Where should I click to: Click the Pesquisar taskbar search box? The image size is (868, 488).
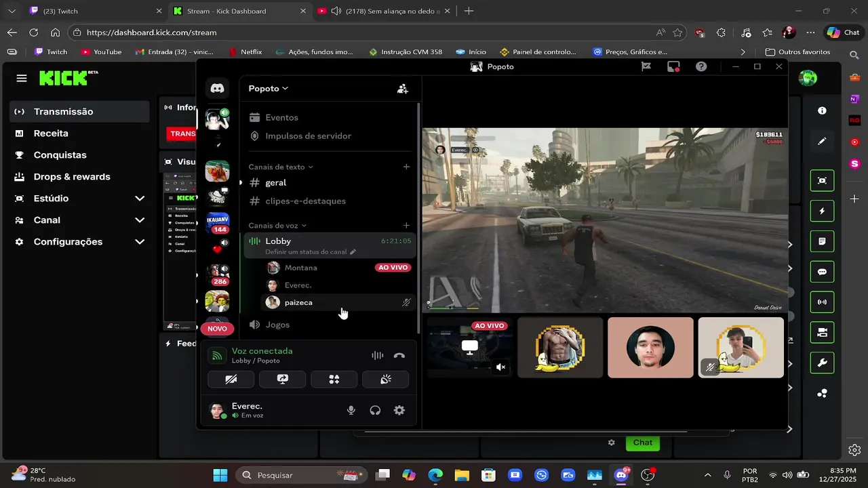pos(302,475)
